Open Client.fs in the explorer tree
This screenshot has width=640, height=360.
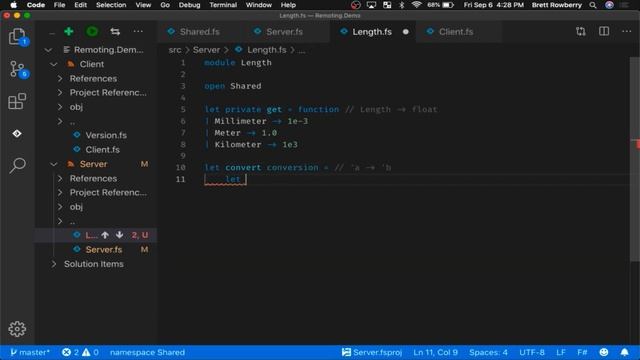102,150
